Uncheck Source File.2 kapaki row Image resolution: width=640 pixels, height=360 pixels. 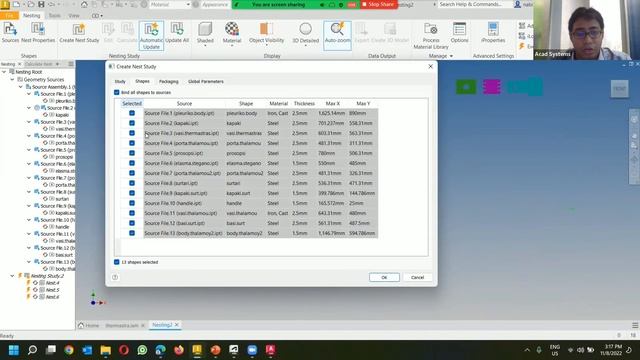[x=132, y=123]
